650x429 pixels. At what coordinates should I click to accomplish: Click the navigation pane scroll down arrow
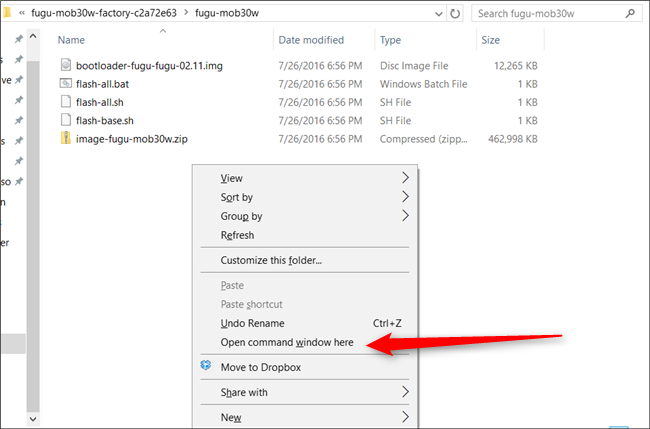33,419
